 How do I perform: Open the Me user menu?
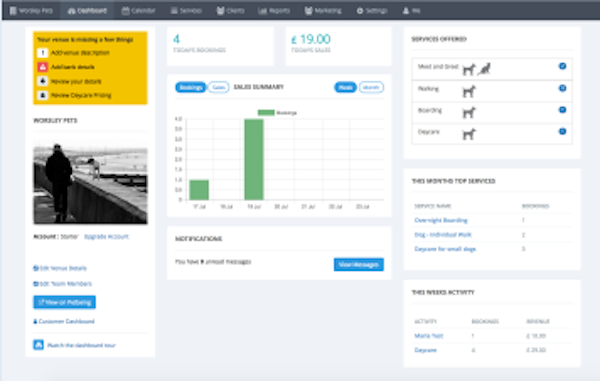tap(412, 11)
